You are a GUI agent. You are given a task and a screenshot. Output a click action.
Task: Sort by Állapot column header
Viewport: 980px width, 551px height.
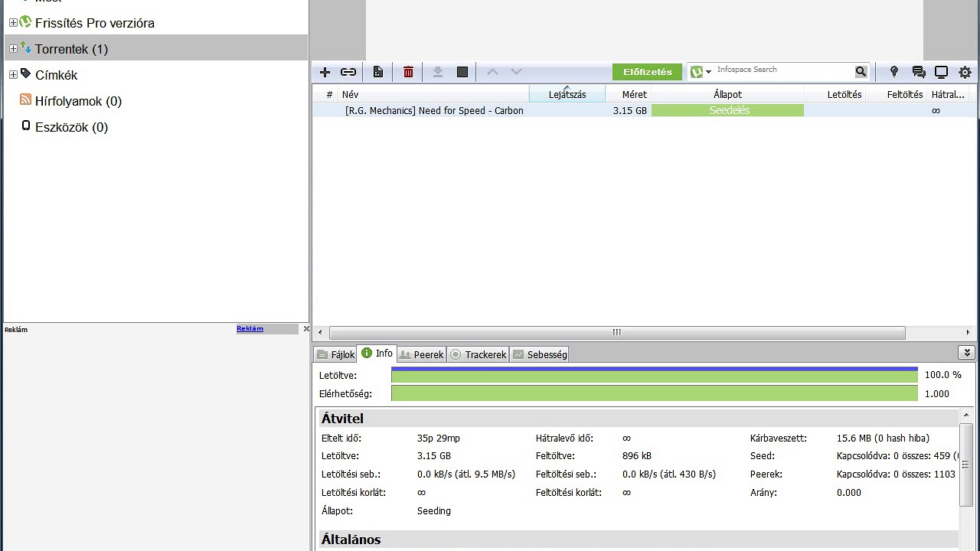tap(727, 94)
